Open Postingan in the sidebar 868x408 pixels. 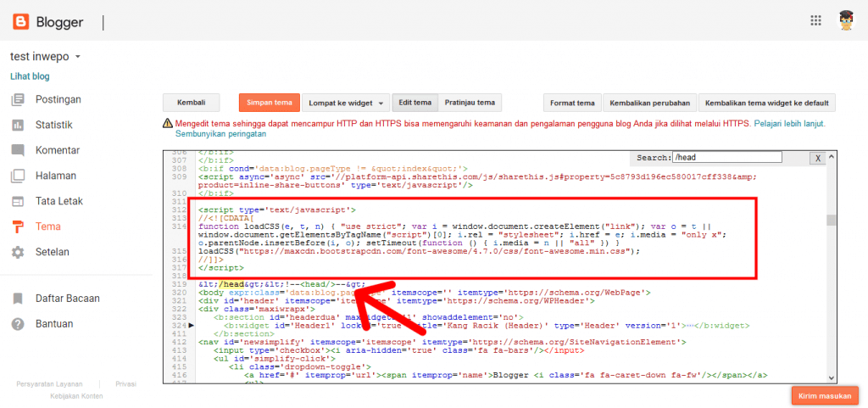pyautogui.click(x=58, y=99)
